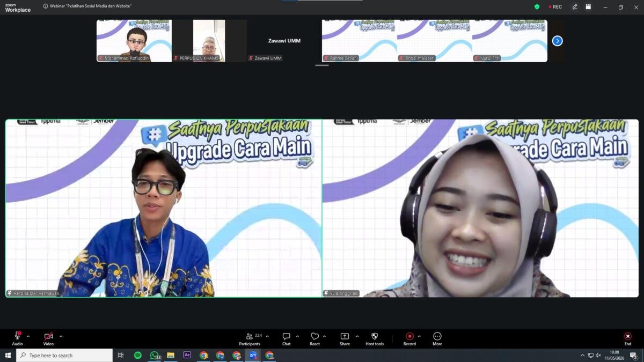This screenshot has width=644, height=362.
Task: Select Rahma Setiani's video thumbnail
Action: [360, 41]
